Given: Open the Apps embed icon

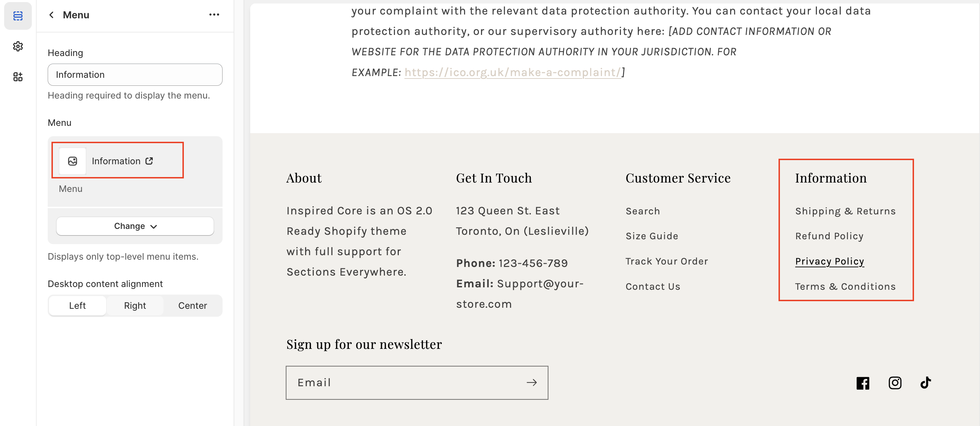Looking at the screenshot, I should (x=18, y=77).
